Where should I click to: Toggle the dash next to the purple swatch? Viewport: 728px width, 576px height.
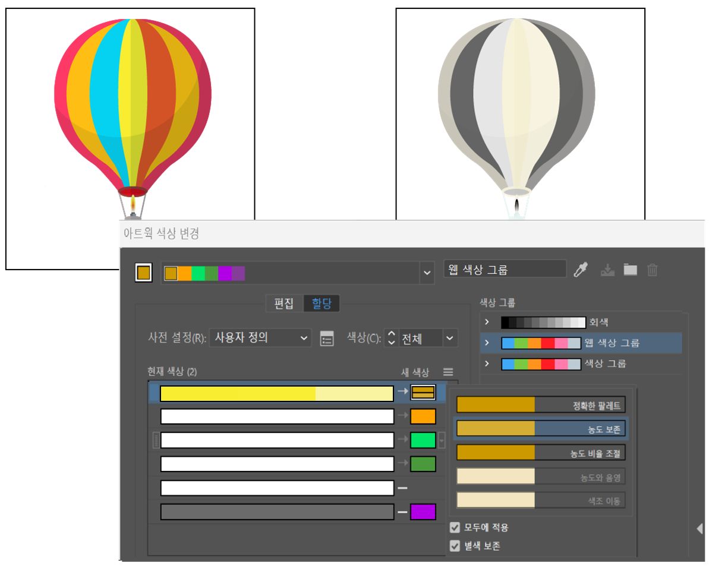(402, 511)
